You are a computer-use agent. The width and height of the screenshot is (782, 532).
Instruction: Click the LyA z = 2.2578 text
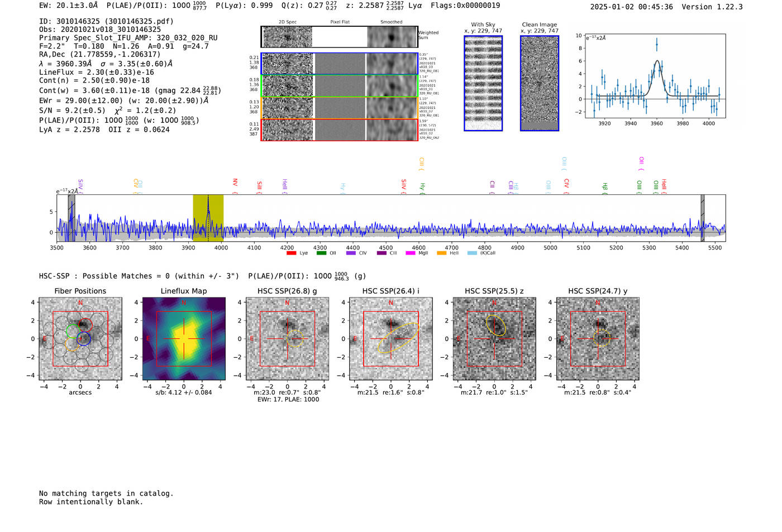click(x=69, y=130)
